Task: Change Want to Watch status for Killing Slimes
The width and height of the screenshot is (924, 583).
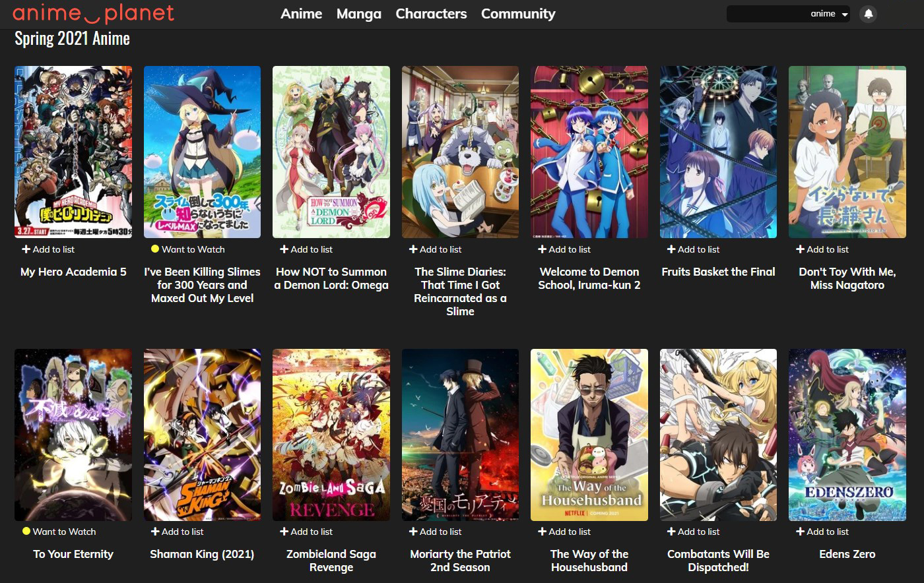Action: (x=188, y=249)
